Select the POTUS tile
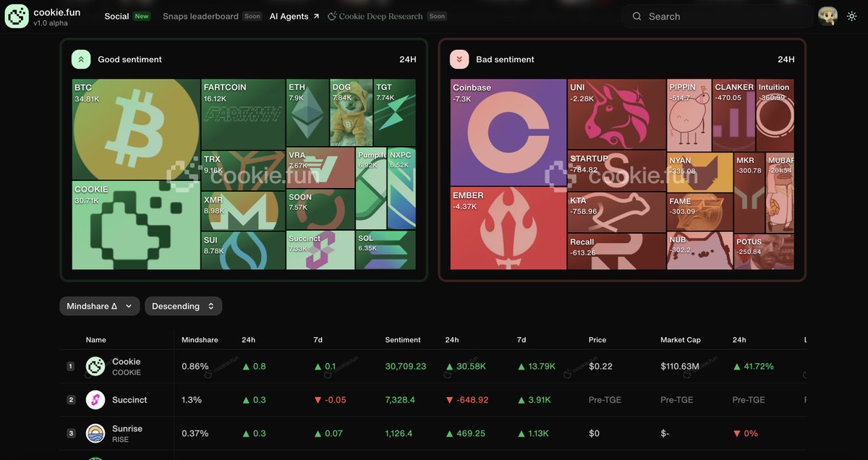This screenshot has height=460, width=868. (x=764, y=252)
